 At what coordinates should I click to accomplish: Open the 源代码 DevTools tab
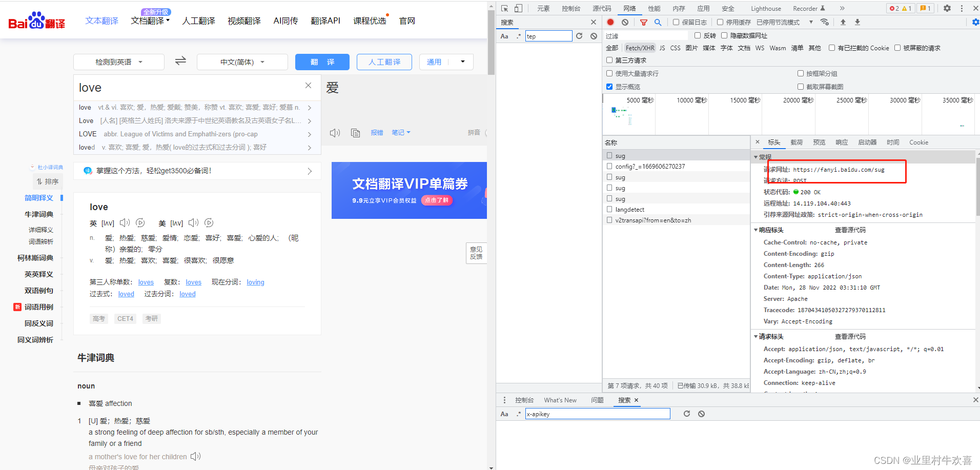click(602, 8)
